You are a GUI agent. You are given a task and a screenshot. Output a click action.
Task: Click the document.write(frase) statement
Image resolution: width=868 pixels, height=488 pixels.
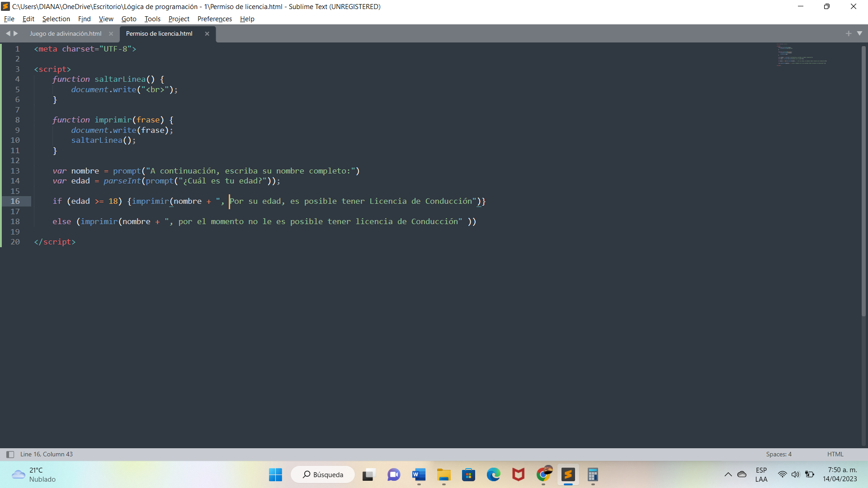tap(122, 130)
